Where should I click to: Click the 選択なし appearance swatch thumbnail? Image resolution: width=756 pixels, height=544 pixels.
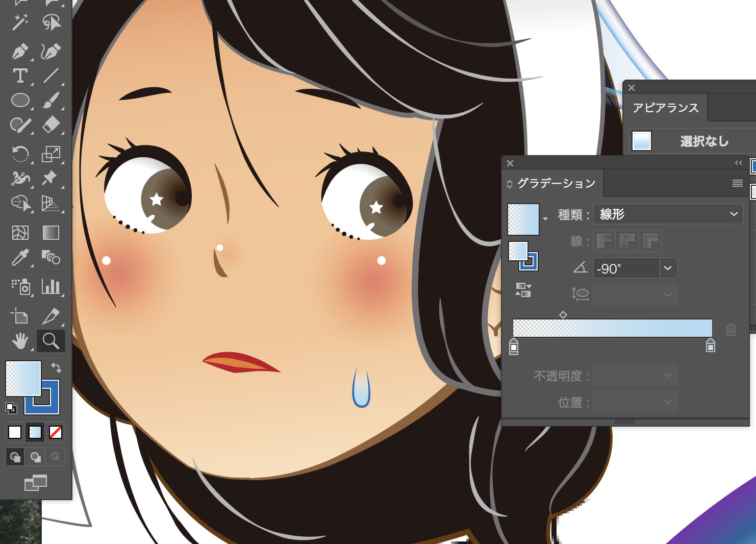(642, 140)
